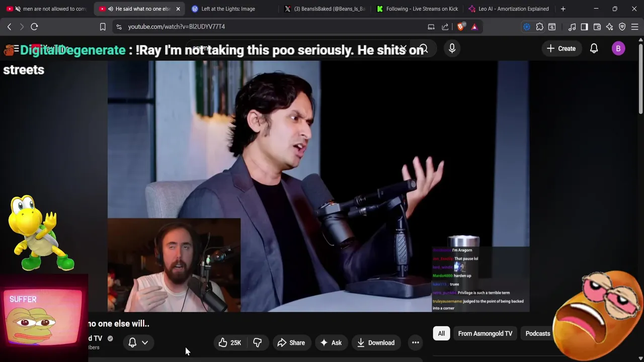Open a new browser tab

563,9
